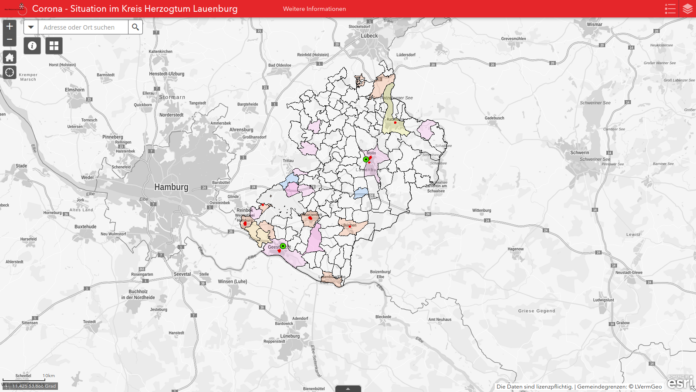The image size is (696, 392).
Task: Find my location on the map
Action: pos(9,72)
